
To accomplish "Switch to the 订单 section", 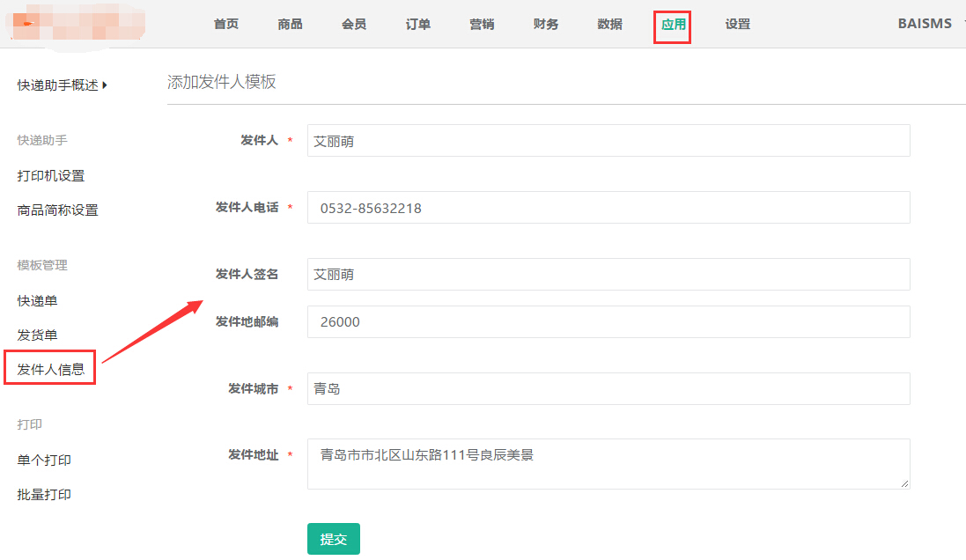I will (x=418, y=24).
